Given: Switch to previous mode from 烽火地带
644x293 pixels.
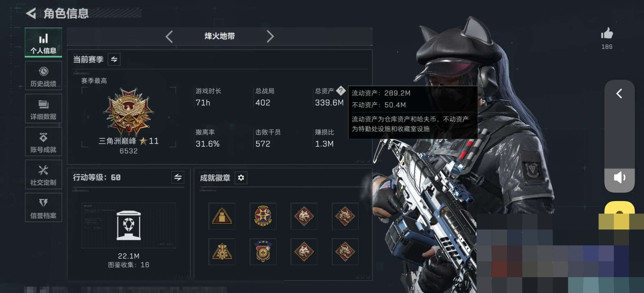Looking at the screenshot, I should point(169,37).
